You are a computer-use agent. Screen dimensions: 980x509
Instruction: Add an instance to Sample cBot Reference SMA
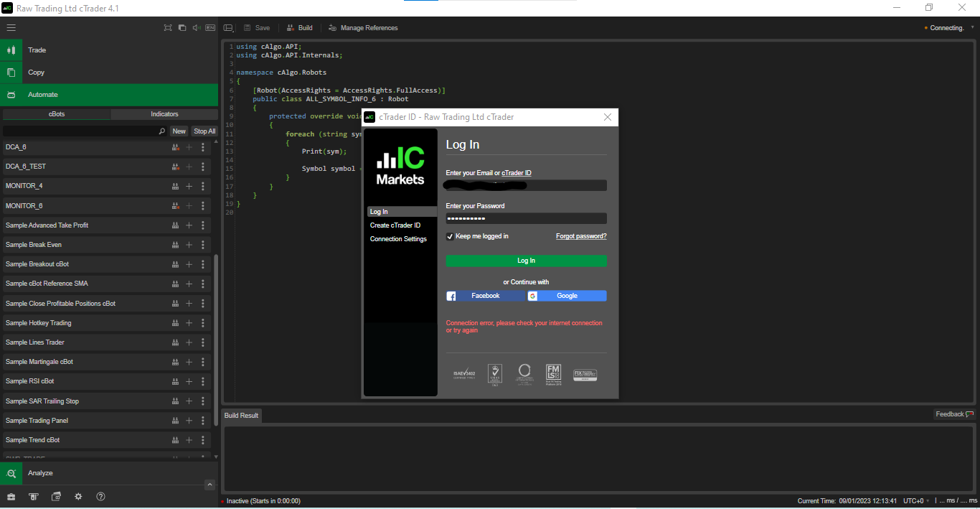(x=189, y=284)
